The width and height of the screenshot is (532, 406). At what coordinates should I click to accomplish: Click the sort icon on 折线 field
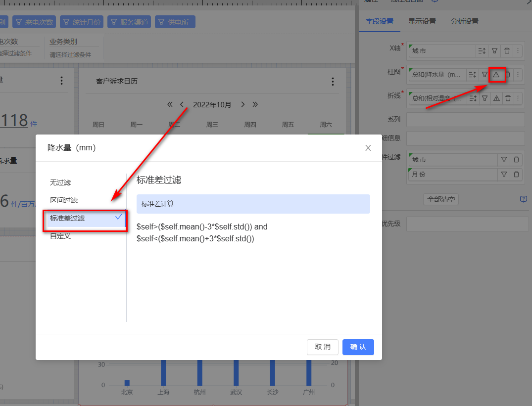[472, 98]
